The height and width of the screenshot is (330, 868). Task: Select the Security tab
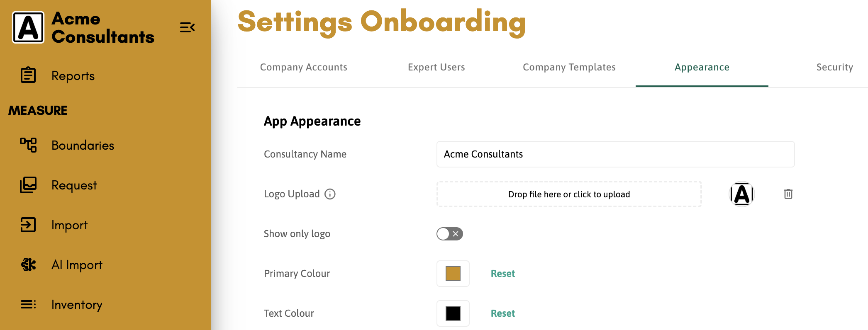(835, 67)
